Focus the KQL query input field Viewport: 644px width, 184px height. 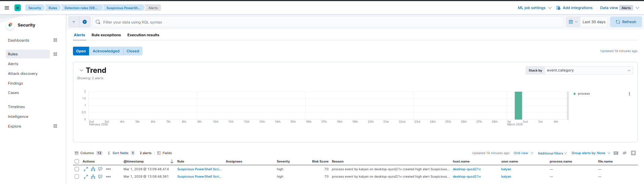328,22
